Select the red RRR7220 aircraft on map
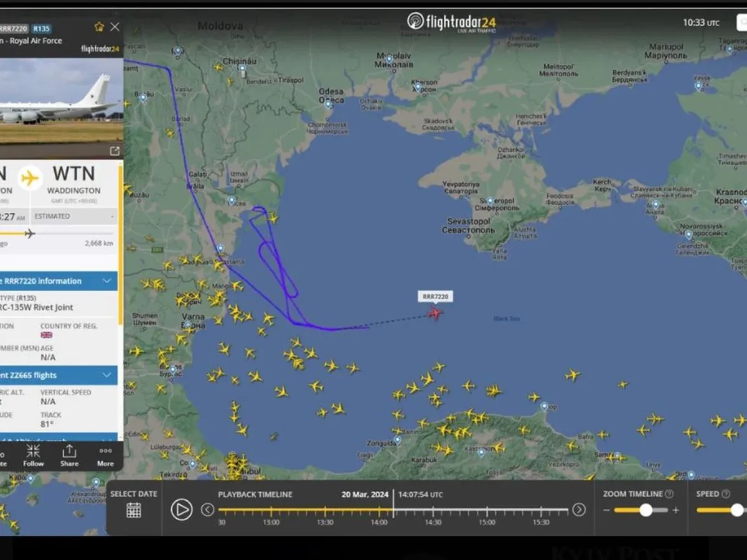Screen dimensions: 747x560 click(x=435, y=313)
